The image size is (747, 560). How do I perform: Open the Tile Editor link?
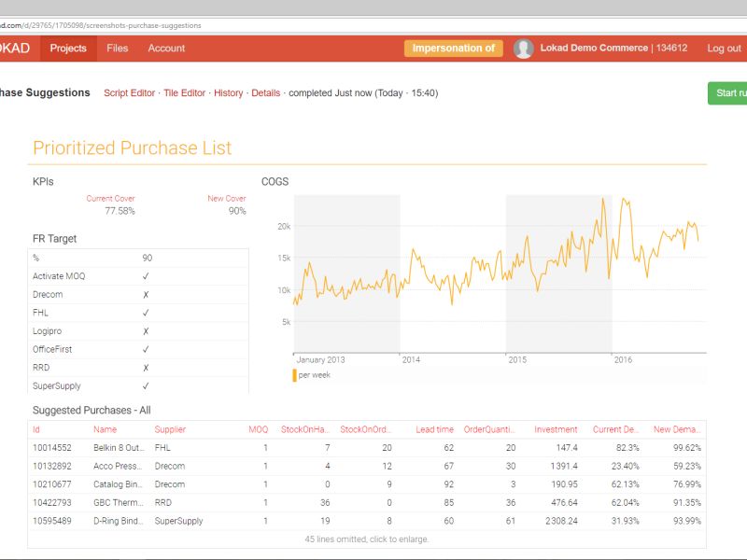point(184,92)
